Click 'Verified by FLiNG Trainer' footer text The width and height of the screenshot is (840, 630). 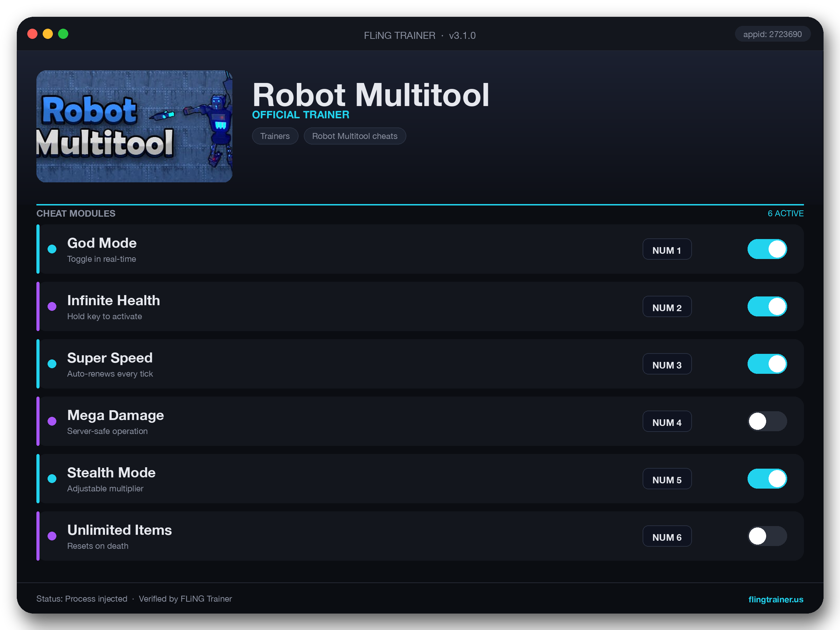(185, 599)
